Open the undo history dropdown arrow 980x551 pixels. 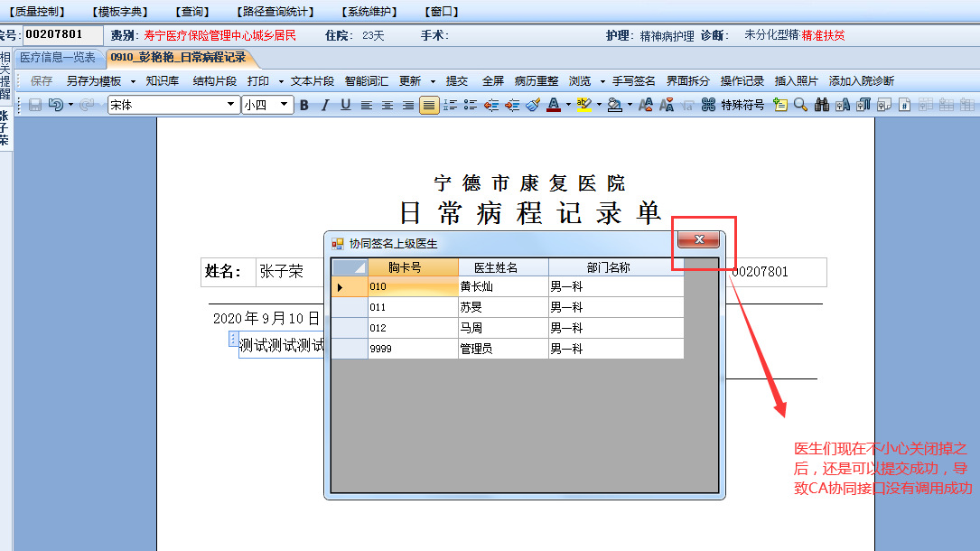point(70,105)
